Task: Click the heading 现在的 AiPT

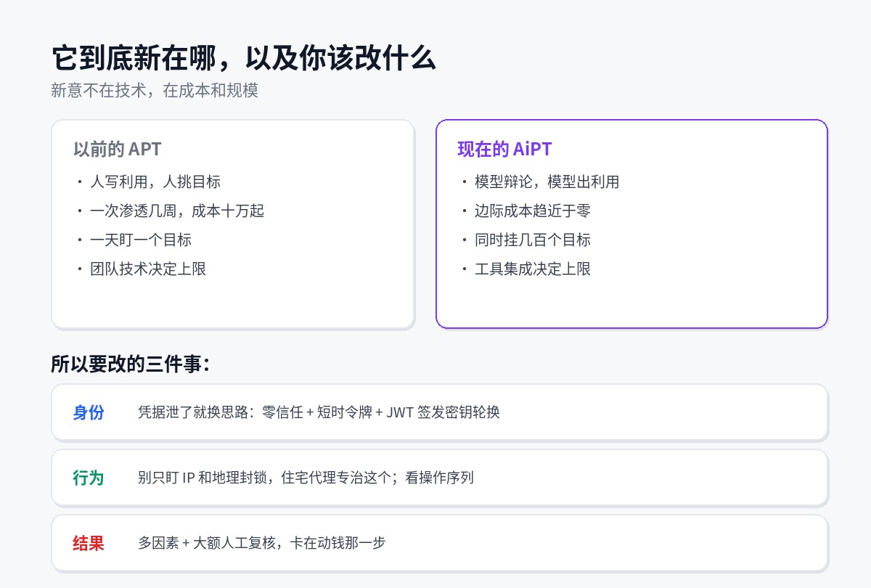Action: (x=505, y=150)
